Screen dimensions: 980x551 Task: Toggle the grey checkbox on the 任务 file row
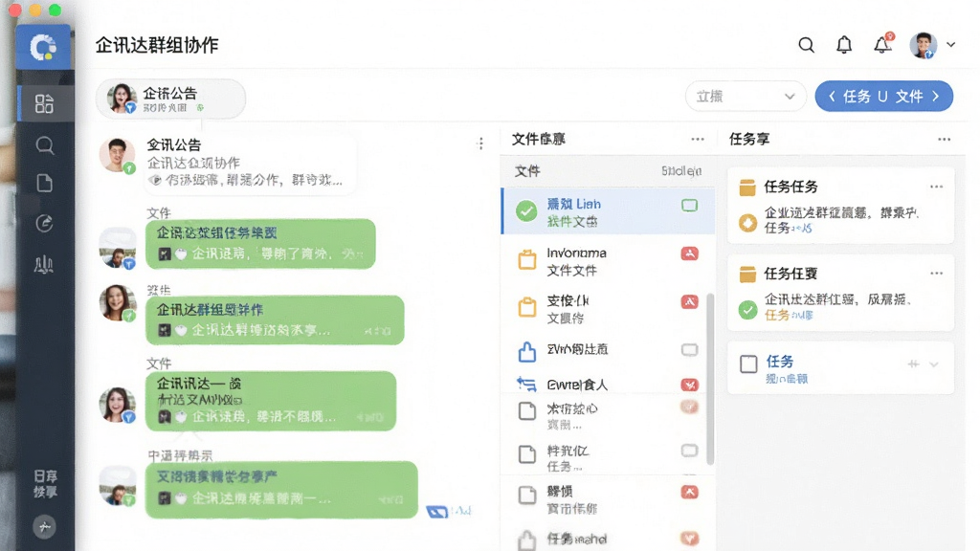pyautogui.click(x=689, y=451)
